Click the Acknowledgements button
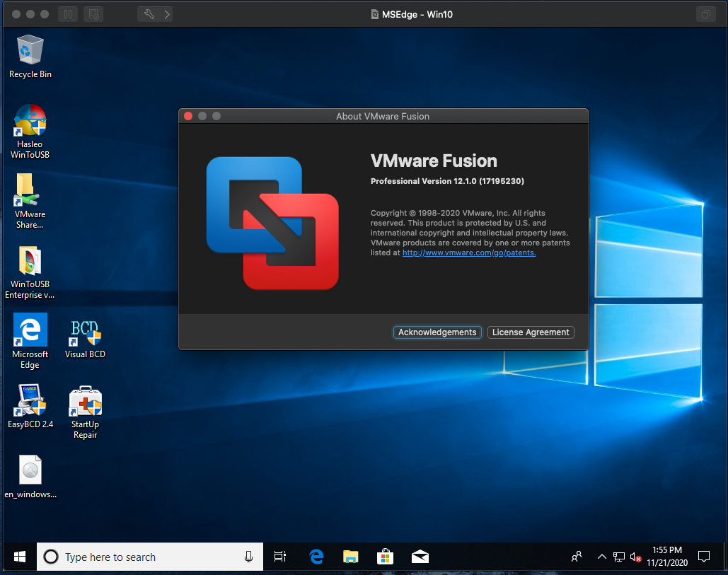The image size is (728, 575). click(x=437, y=332)
